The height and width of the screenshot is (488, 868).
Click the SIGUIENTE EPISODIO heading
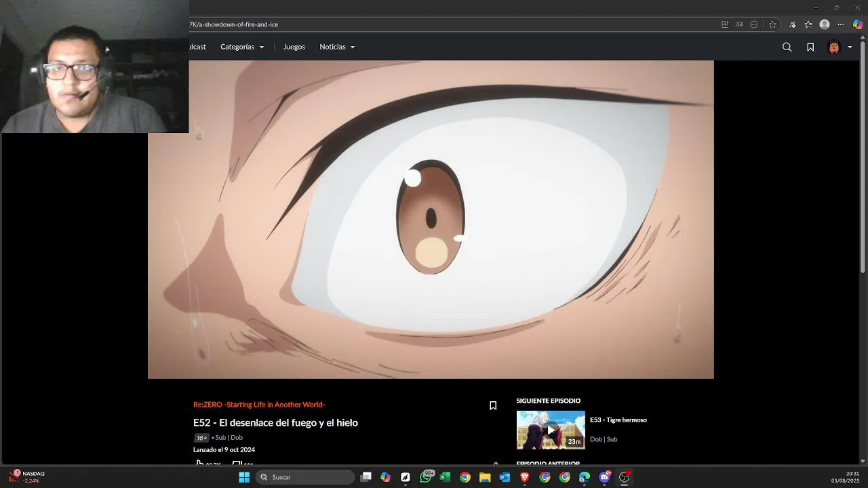549,401
